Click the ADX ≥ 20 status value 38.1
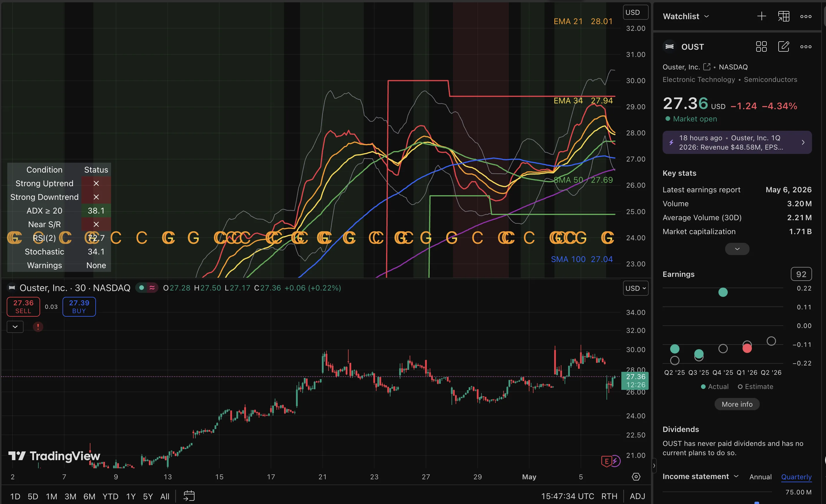 tap(96, 211)
